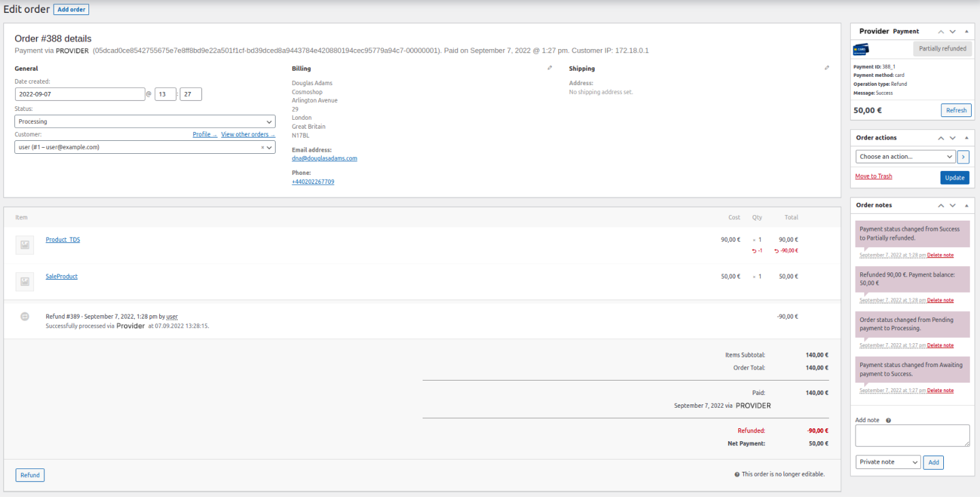
Task: Click the Product_TDS thumbnail image
Action: 24,245
